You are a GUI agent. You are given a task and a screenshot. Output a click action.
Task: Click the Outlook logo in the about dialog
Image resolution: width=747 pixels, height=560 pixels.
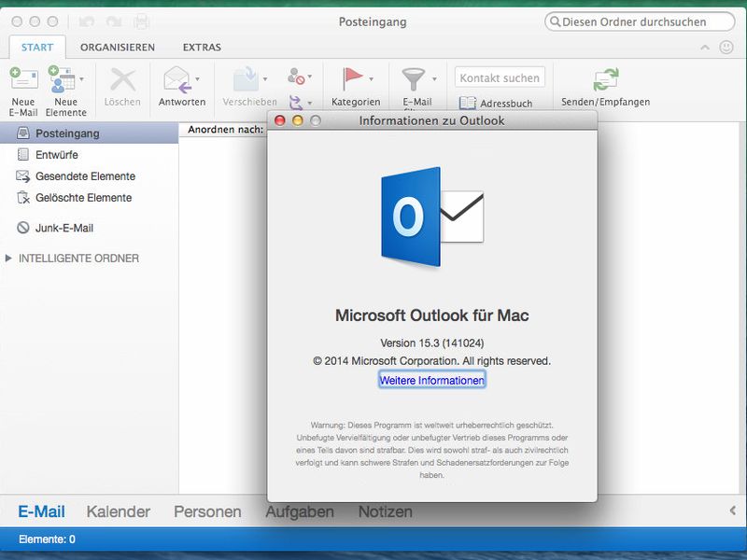pos(432,217)
